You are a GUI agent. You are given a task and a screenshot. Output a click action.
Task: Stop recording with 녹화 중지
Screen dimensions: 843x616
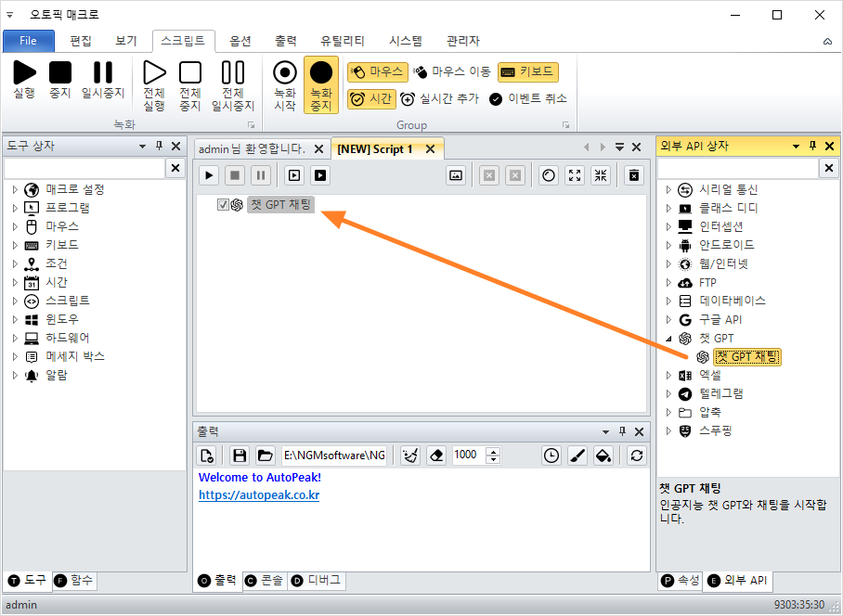(x=321, y=85)
